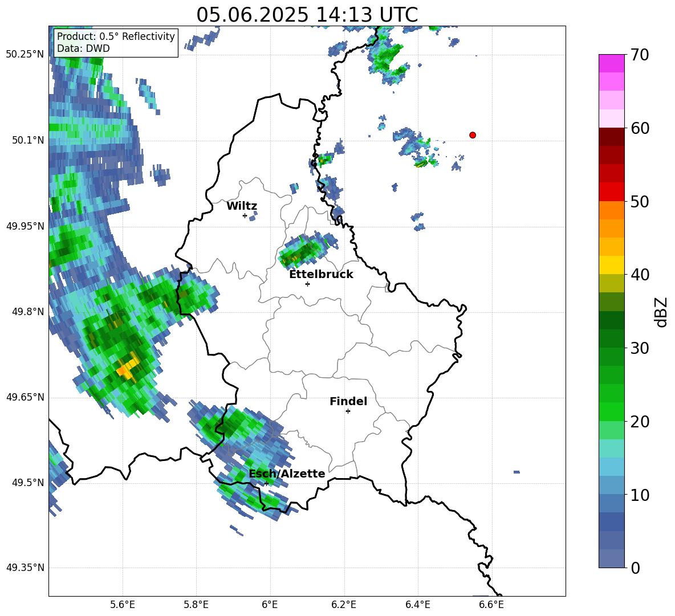Click the red dot marker near 50.1°N
The height and width of the screenshot is (616, 675).
tap(472, 135)
